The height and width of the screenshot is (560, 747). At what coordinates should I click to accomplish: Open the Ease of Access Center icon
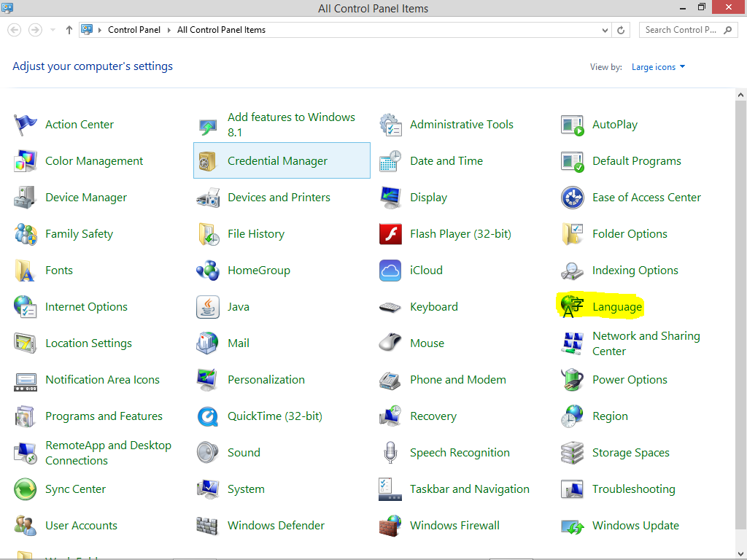(x=572, y=198)
